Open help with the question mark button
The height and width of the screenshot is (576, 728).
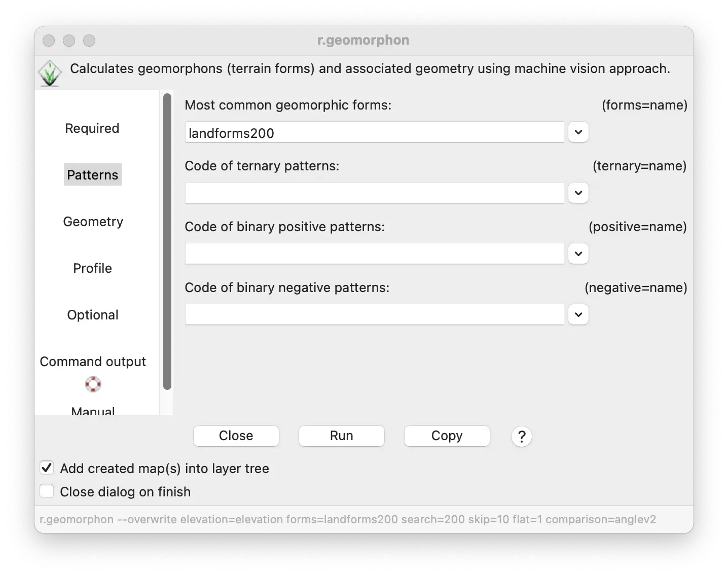(x=522, y=436)
